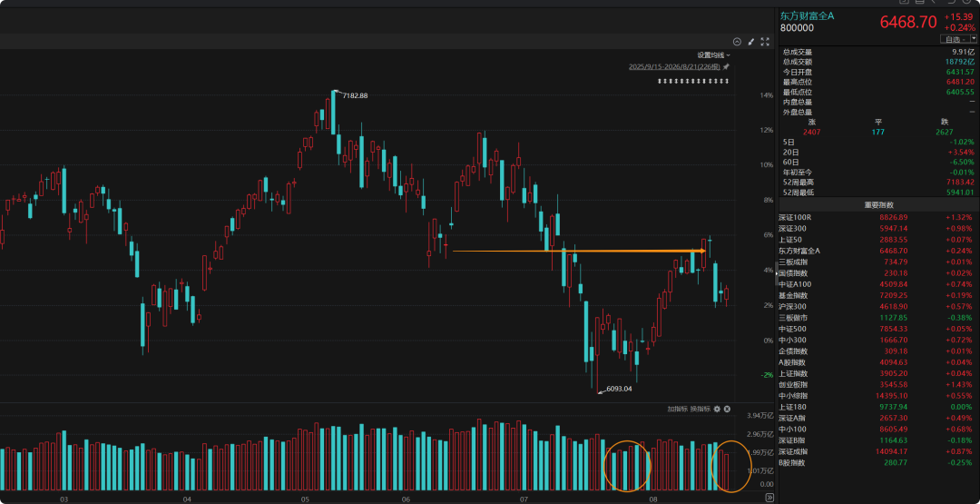The height and width of the screenshot is (504, 980).
Task: Click the 7182.88 high label on chart
Action: tap(355, 95)
